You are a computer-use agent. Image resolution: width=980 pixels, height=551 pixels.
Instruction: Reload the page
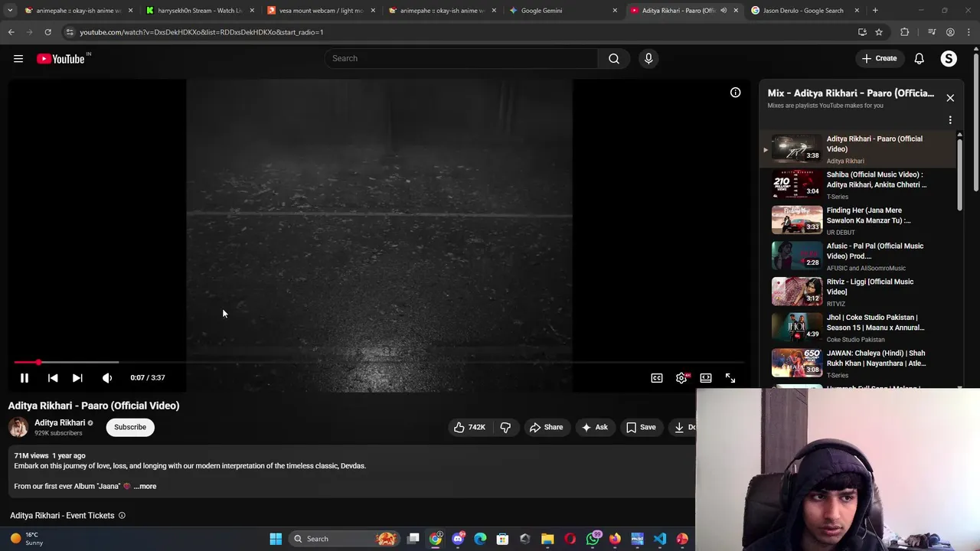(x=47, y=32)
